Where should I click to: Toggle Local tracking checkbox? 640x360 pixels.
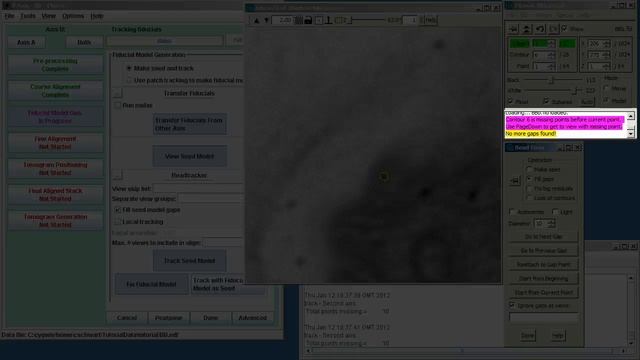118,222
